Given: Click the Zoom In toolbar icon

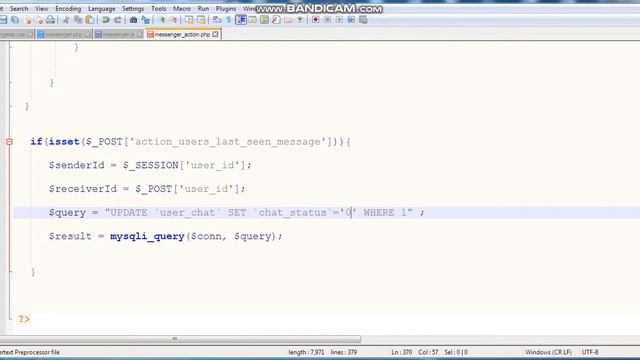Looking at the screenshot, I should [162, 20].
